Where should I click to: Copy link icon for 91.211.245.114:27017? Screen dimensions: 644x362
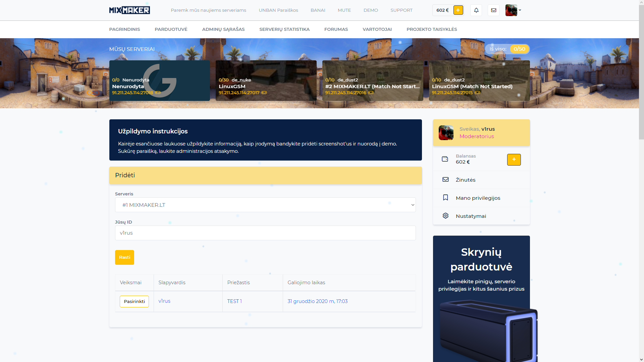[x=264, y=93]
